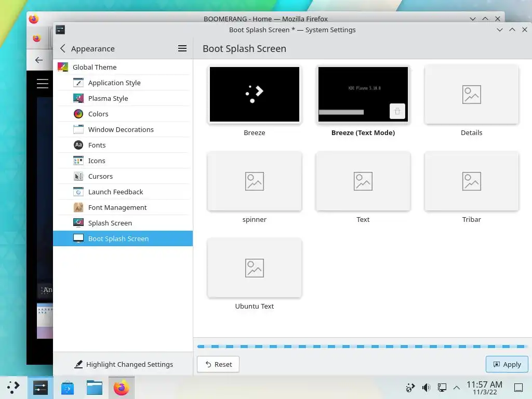532x399 pixels.
Task: Select the Text boot splash theme
Action: (x=363, y=181)
